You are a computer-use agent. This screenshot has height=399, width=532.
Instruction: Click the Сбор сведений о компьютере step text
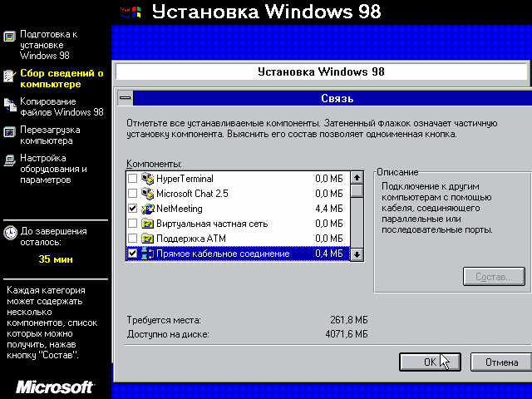[62, 78]
